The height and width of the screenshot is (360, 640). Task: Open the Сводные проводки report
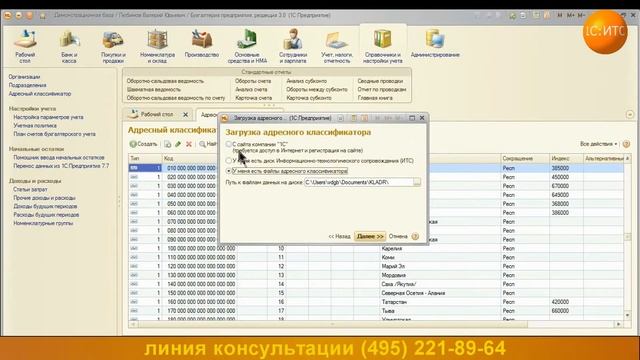380,81
